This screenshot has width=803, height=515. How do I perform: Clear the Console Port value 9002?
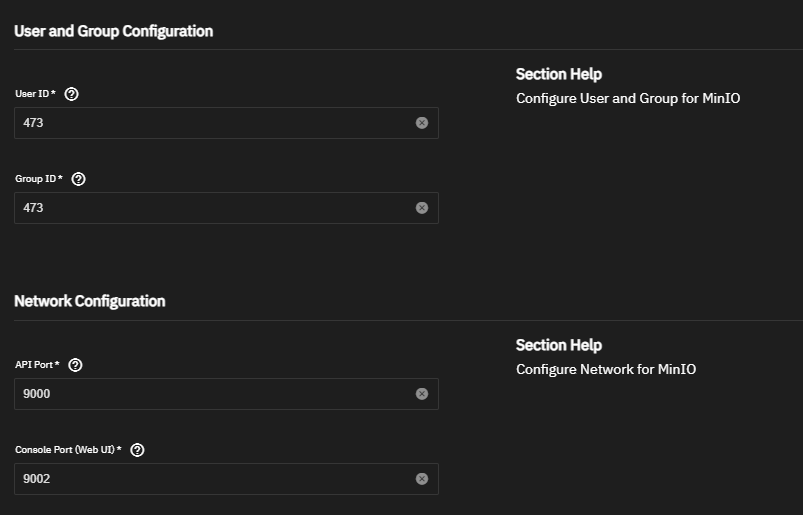422,479
